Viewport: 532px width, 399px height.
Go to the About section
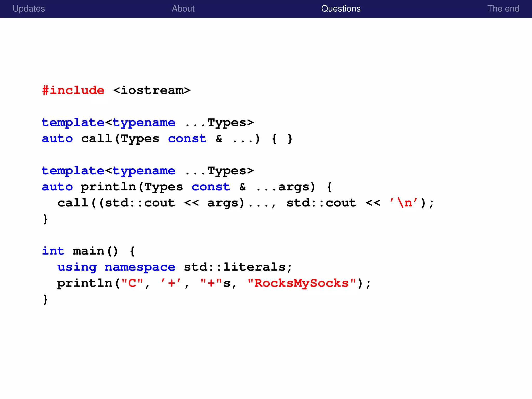click(183, 9)
